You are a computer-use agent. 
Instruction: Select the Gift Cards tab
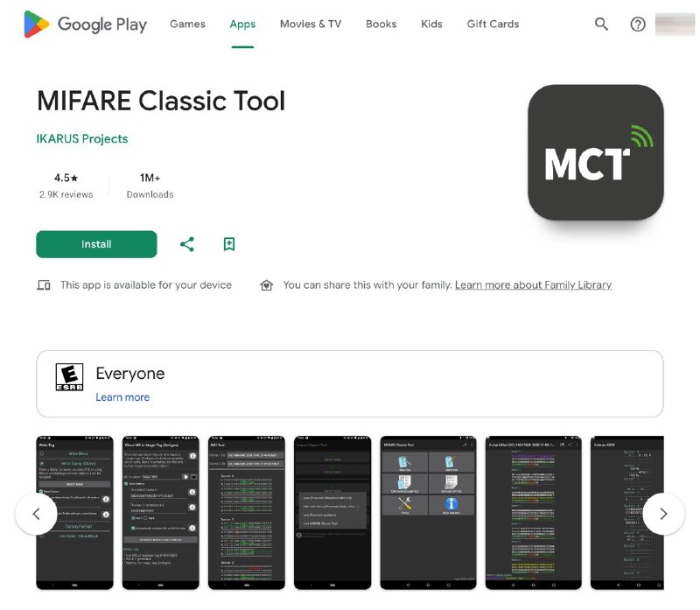493,25
